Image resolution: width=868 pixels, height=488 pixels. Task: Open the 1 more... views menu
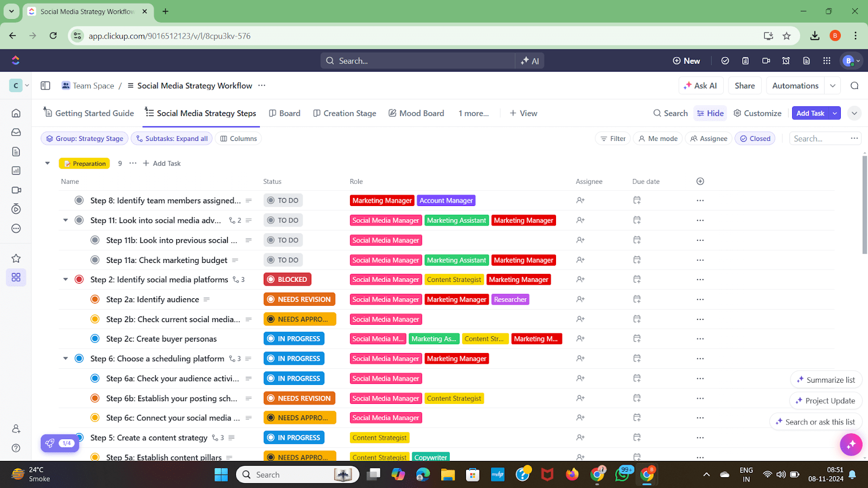(474, 113)
